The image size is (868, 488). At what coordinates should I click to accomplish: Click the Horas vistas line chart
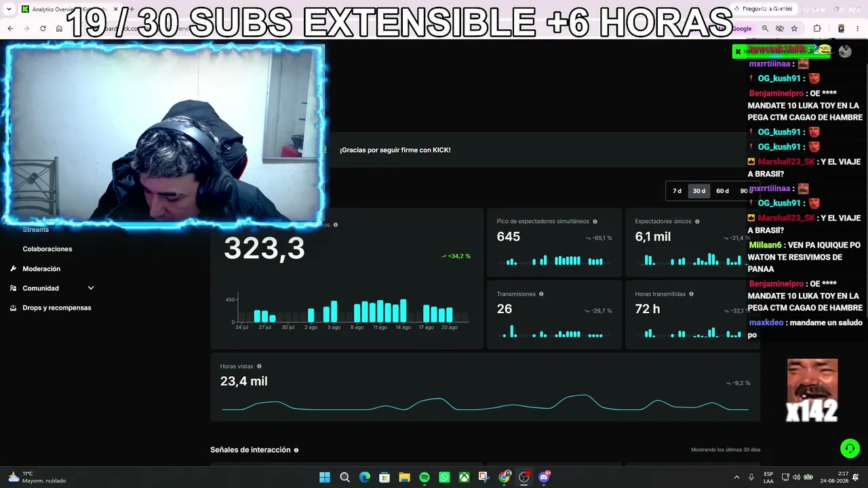pyautogui.click(x=486, y=403)
